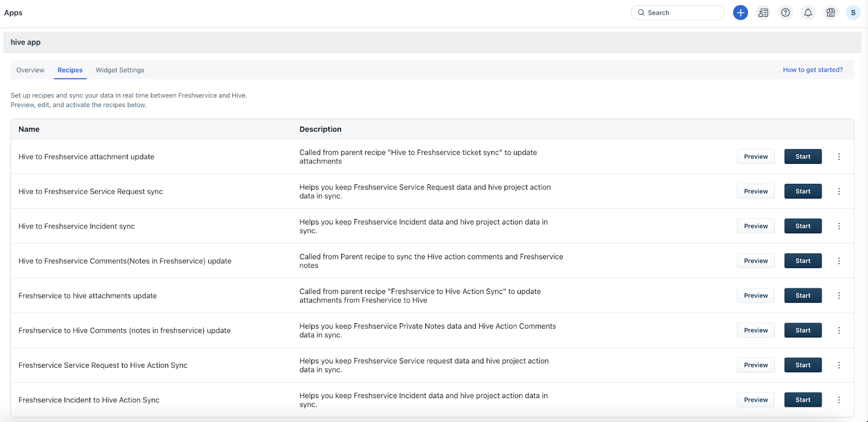Click the How to get started? link
Image resolution: width=868 pixels, height=422 pixels.
[813, 69]
